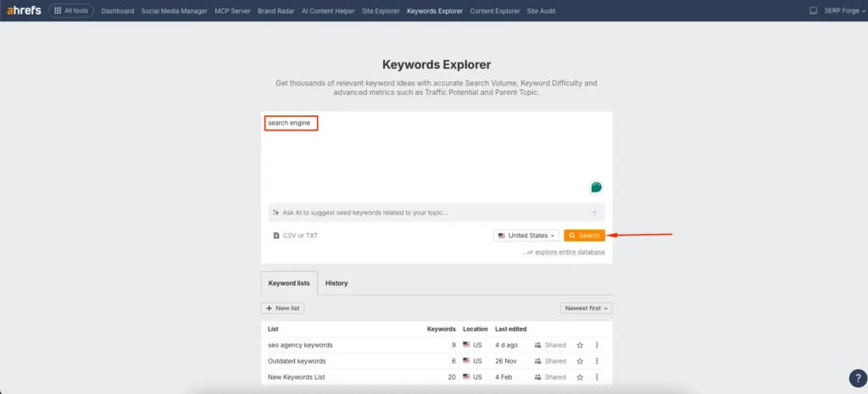Open the help question mark button
Image resolution: width=868 pixels, height=394 pixels.
point(857,379)
